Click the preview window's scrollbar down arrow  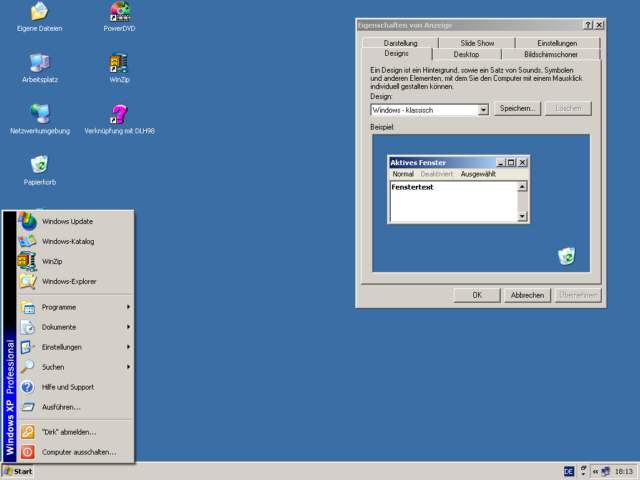click(522, 216)
